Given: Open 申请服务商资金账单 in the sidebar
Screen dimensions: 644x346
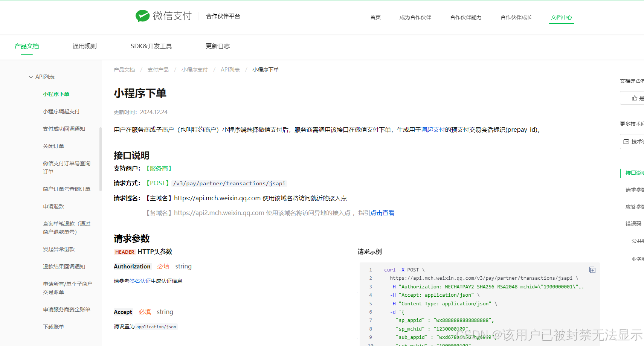Looking at the screenshot, I should [x=67, y=309].
